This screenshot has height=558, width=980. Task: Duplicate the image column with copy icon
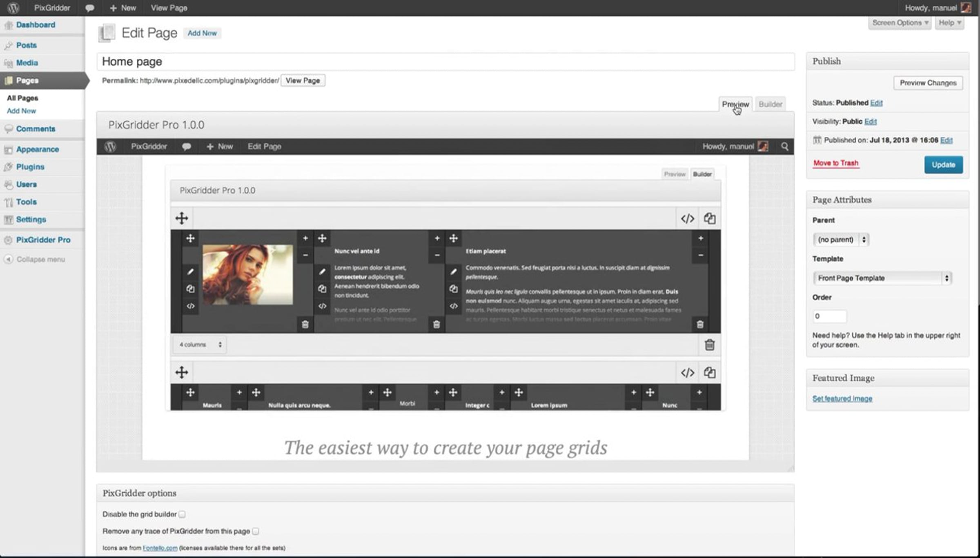[190, 289]
